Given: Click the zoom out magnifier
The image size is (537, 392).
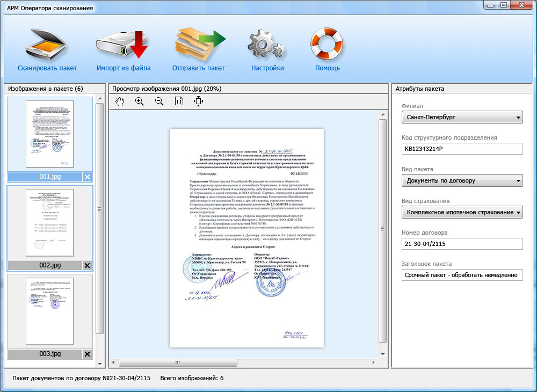Looking at the screenshot, I should click(159, 101).
